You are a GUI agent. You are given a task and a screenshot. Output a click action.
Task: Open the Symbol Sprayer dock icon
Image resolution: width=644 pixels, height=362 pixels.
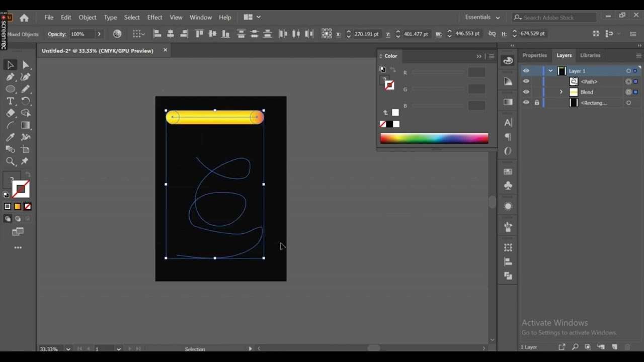[508, 227]
